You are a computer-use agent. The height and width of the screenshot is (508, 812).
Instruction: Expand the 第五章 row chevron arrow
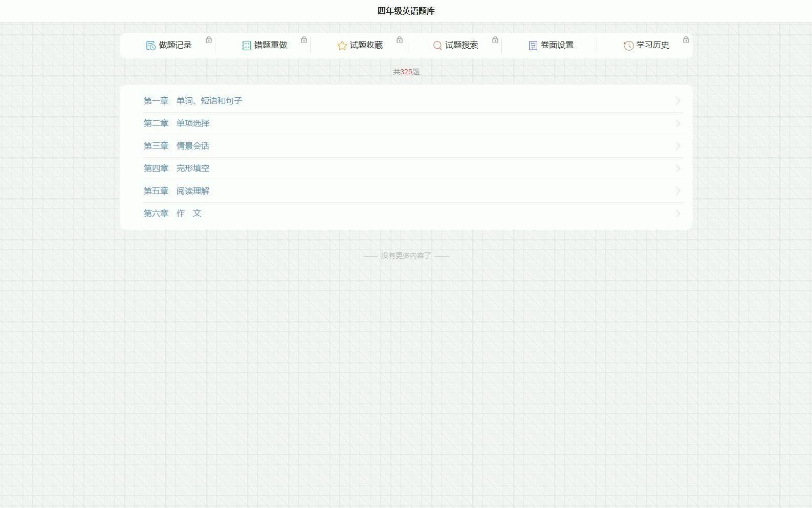point(678,191)
